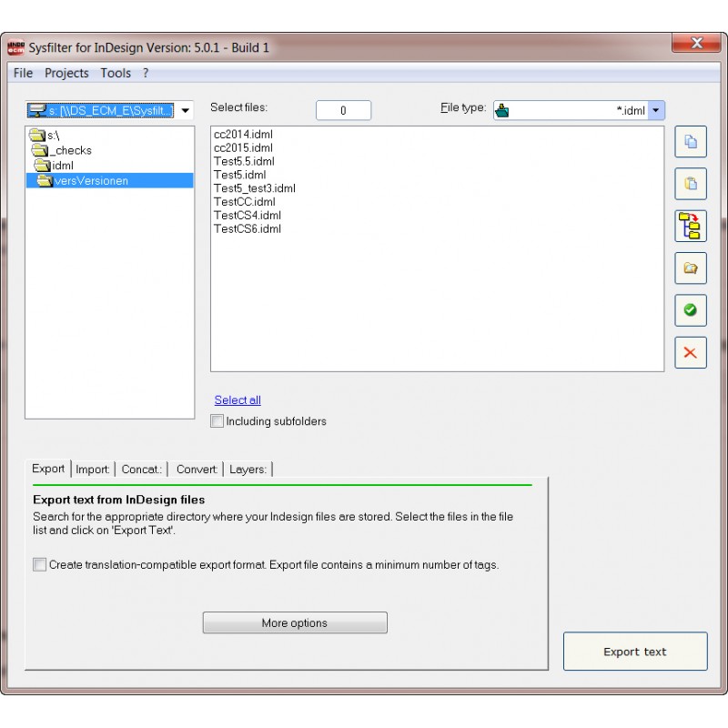Screen dimensions: 728x728
Task: Switch to the Concat tab
Action: pyautogui.click(x=142, y=470)
